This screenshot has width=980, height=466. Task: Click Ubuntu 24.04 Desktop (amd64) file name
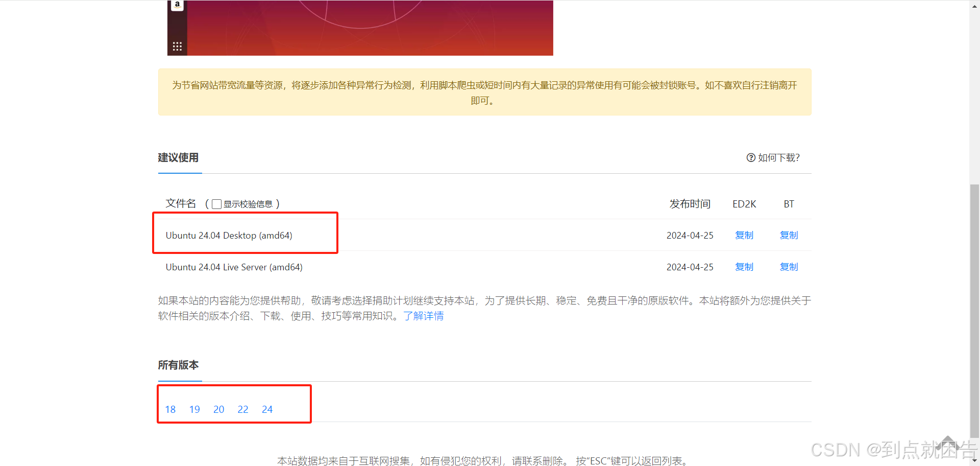(x=229, y=236)
